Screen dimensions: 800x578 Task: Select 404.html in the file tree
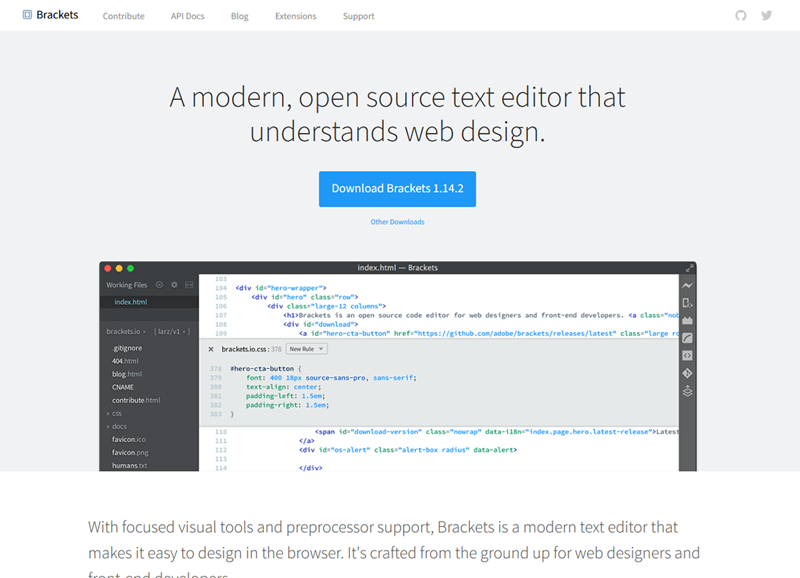click(x=125, y=361)
